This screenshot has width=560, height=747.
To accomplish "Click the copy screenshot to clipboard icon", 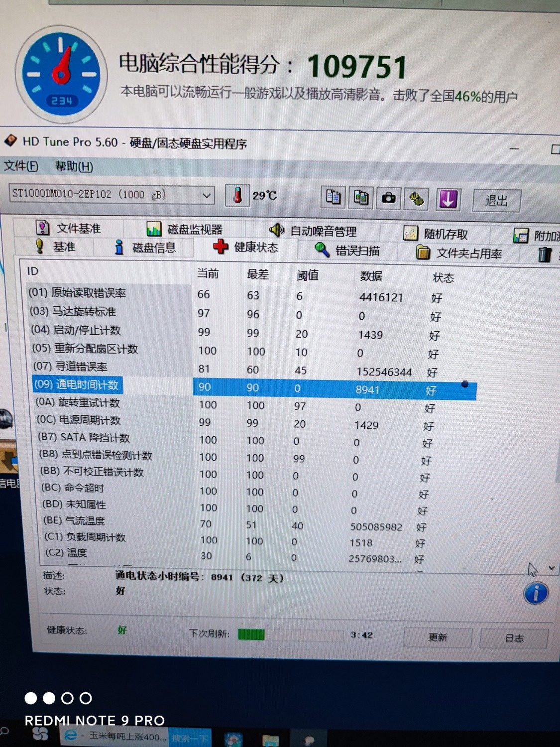I will pyautogui.click(x=361, y=198).
